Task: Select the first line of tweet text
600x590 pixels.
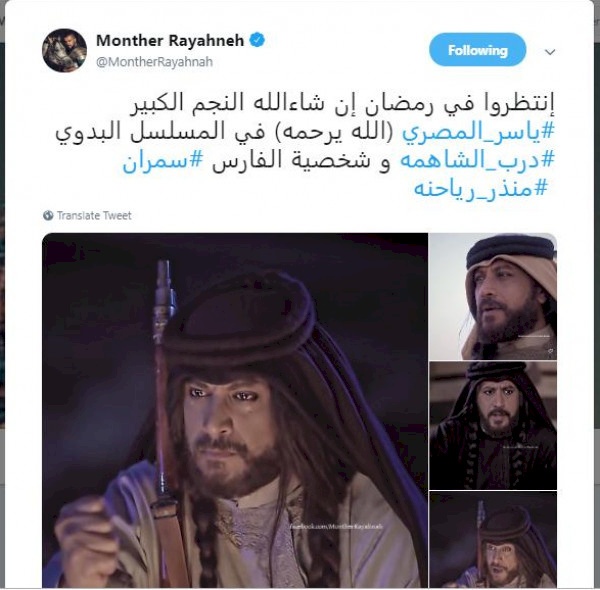Action: click(342, 104)
